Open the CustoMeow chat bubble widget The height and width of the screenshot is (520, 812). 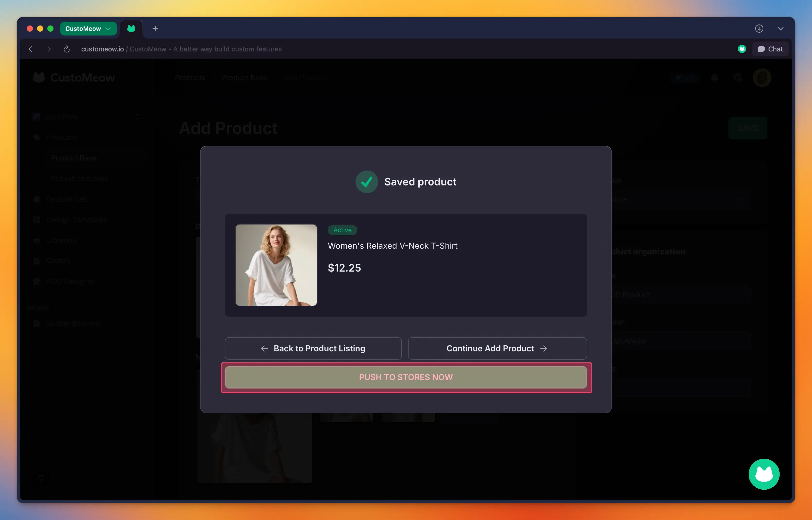click(764, 474)
